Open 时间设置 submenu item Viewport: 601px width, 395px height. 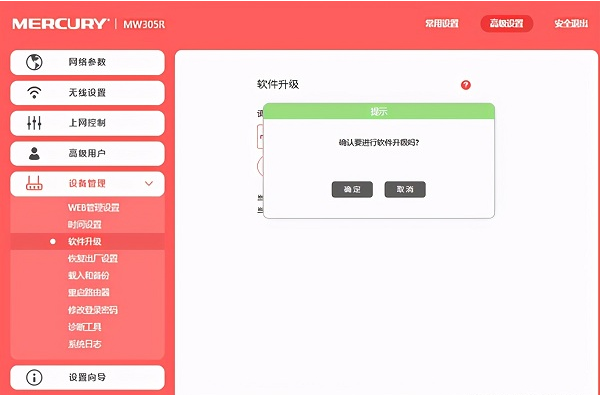coord(85,225)
